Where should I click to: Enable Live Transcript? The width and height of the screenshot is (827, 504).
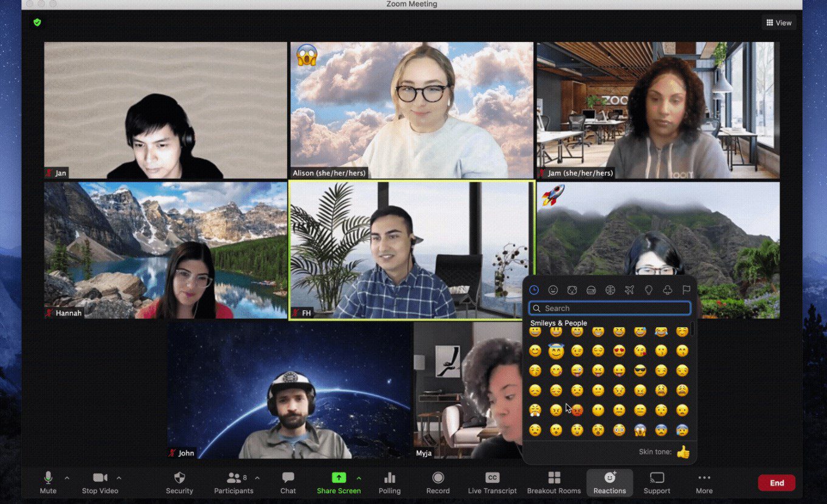point(492,482)
